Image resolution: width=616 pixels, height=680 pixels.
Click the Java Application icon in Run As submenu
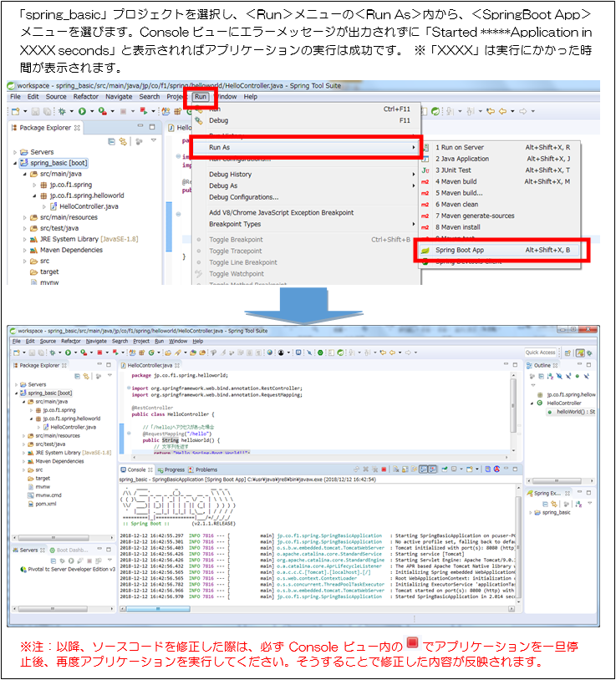tap(425, 159)
